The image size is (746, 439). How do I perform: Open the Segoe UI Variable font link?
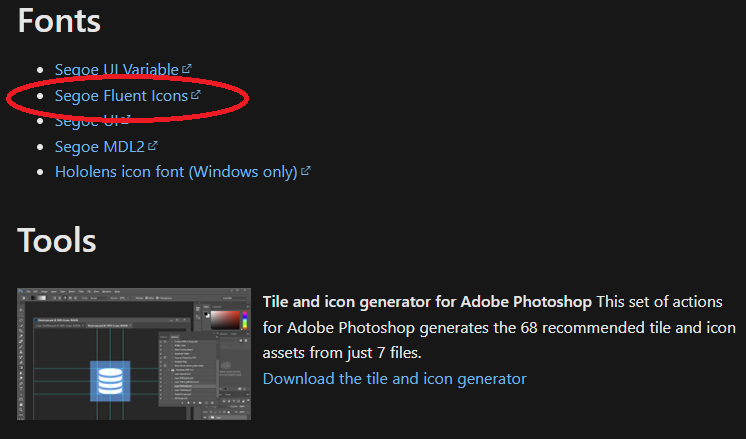tap(117, 69)
